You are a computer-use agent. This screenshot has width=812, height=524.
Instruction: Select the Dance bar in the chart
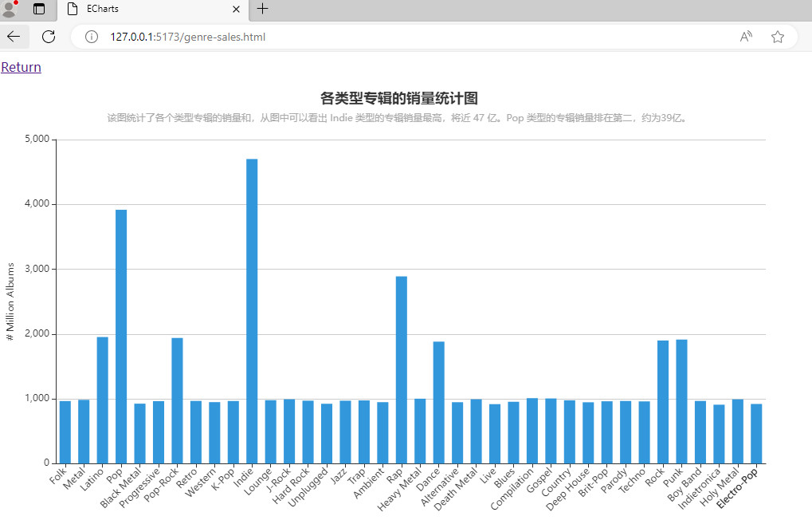(x=439, y=402)
